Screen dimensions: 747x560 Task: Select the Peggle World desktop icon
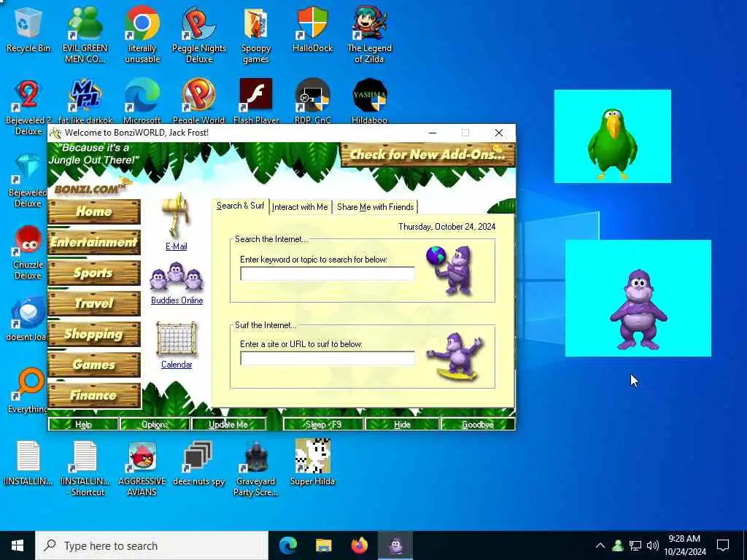click(198, 101)
